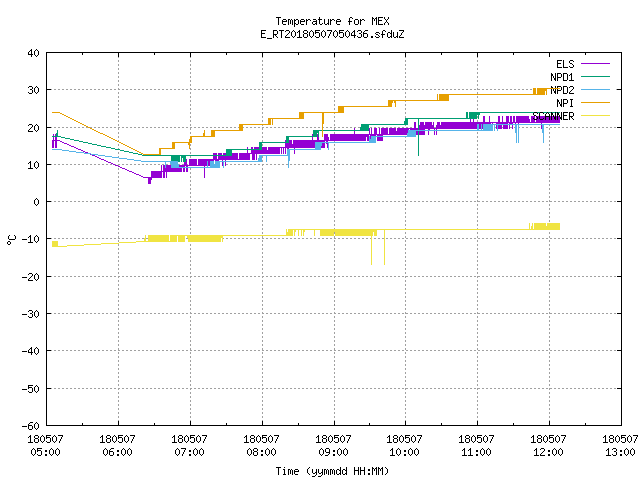Click the SCANNER legend label
640x480 pixels.
click(553, 116)
